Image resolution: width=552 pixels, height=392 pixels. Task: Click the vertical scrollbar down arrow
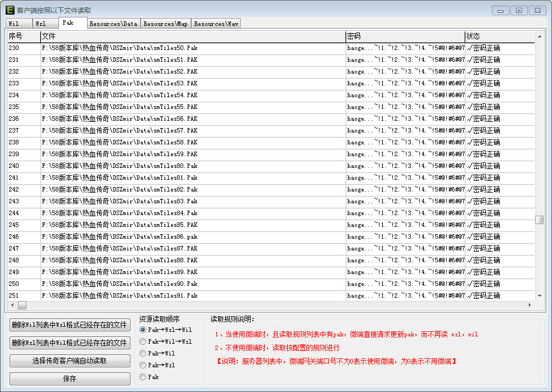tap(540, 295)
